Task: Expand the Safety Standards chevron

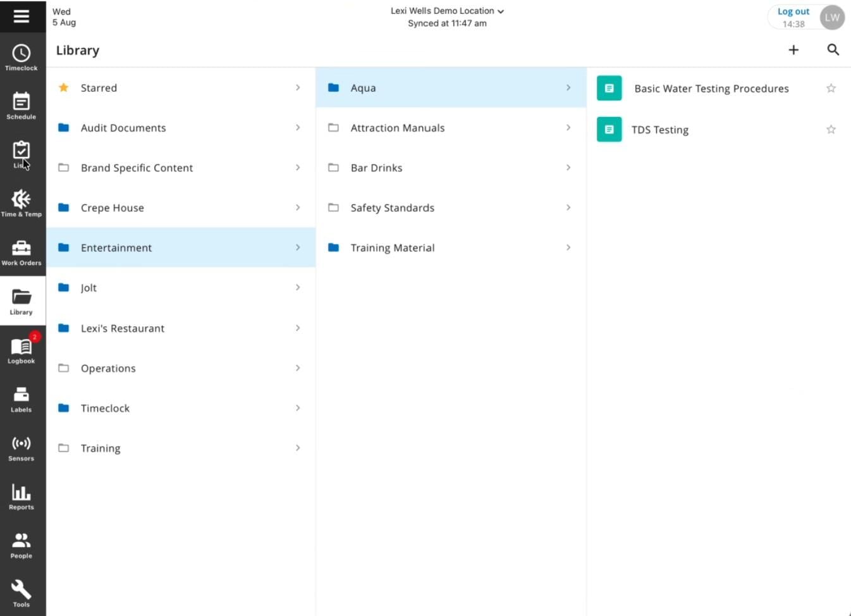Action: [568, 207]
